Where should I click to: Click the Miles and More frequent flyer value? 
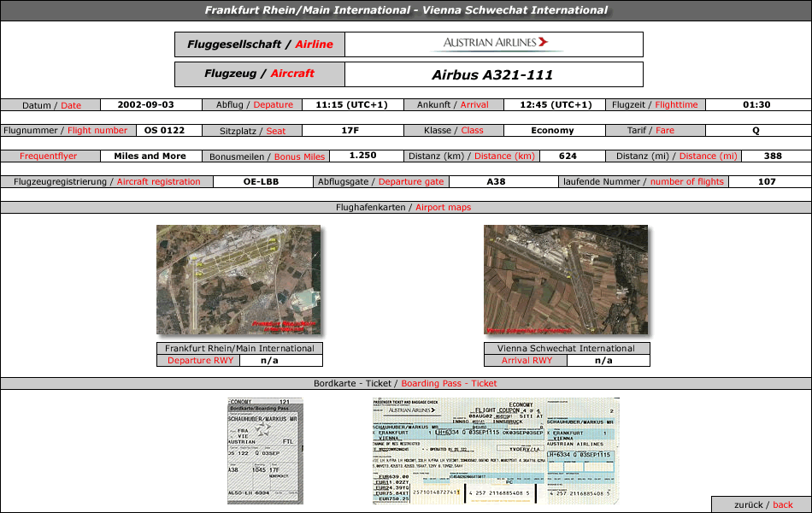click(150, 156)
